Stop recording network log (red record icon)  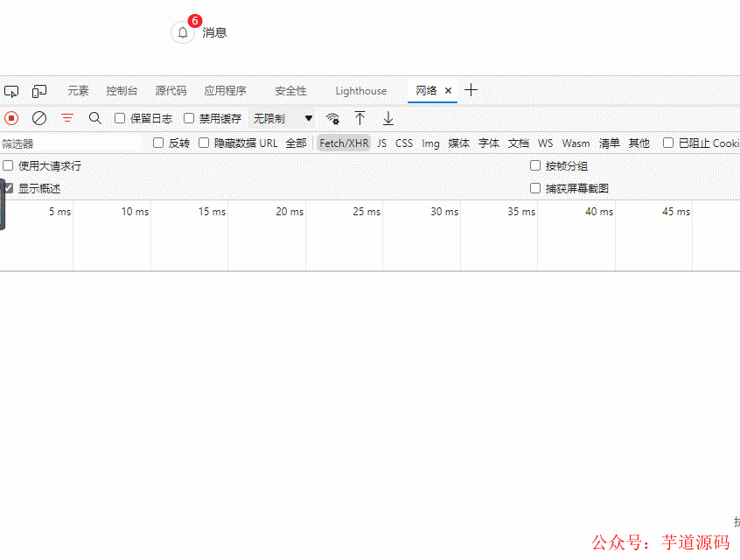10,117
